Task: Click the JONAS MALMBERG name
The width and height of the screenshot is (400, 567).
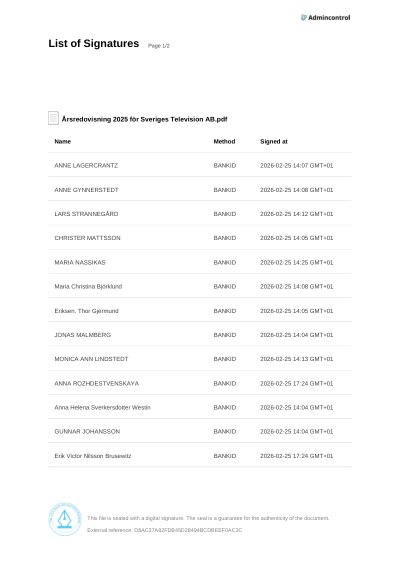Action: (83, 335)
